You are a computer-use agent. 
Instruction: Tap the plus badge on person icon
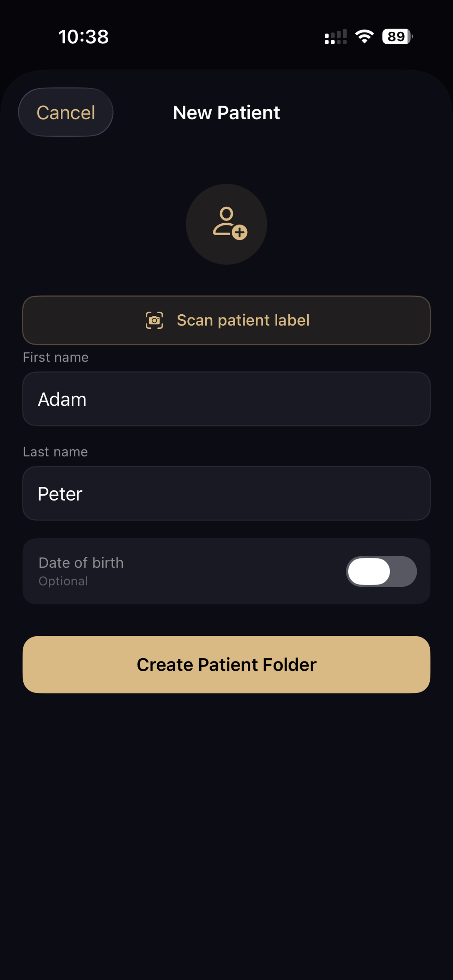(x=240, y=232)
